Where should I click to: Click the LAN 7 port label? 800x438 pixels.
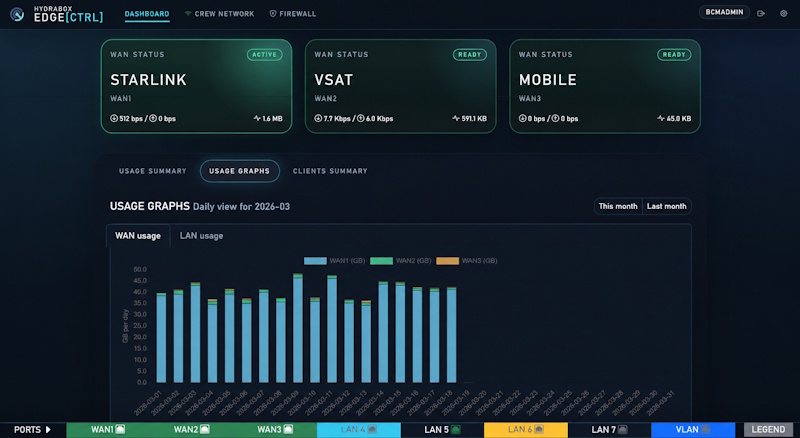coord(604,430)
